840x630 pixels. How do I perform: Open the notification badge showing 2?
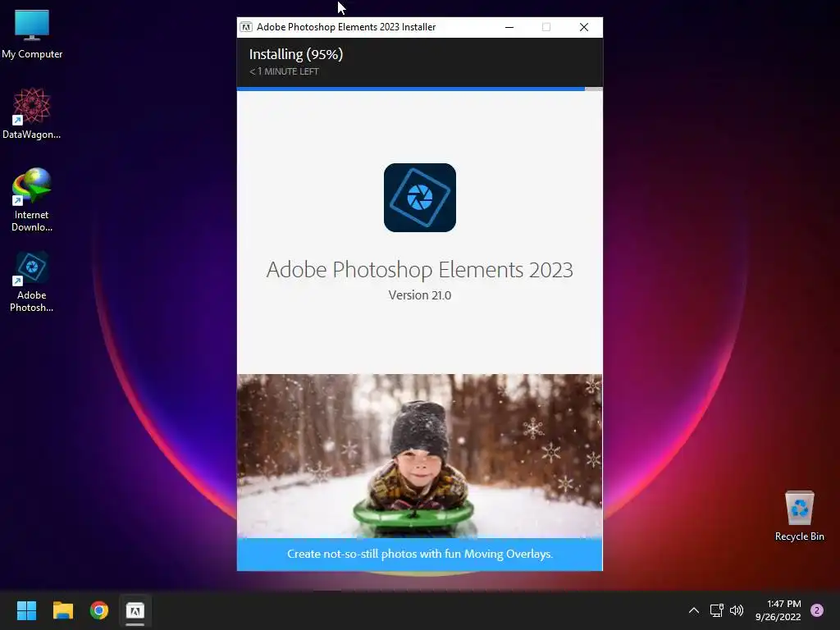[817, 610]
